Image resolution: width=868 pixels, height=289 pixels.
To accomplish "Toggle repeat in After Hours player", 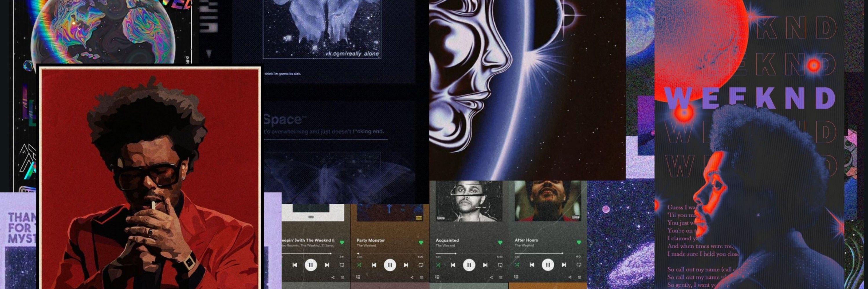I will click(x=579, y=265).
